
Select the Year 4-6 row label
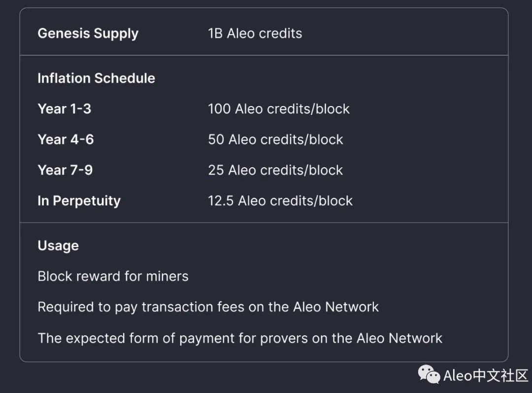tap(66, 140)
